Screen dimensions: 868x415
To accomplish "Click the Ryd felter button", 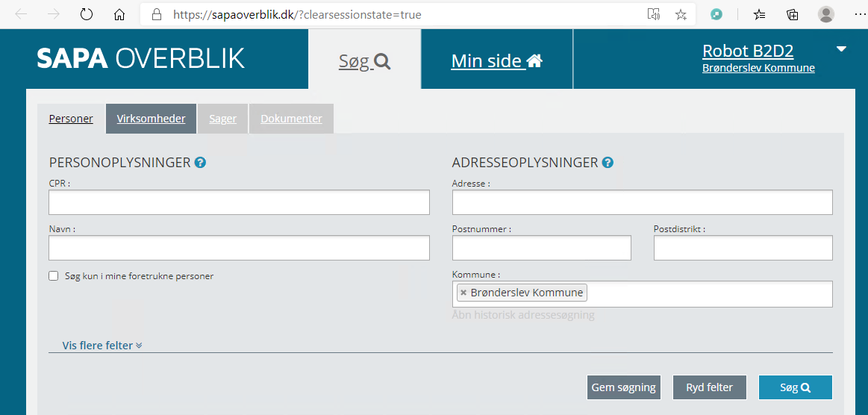I will tap(709, 387).
